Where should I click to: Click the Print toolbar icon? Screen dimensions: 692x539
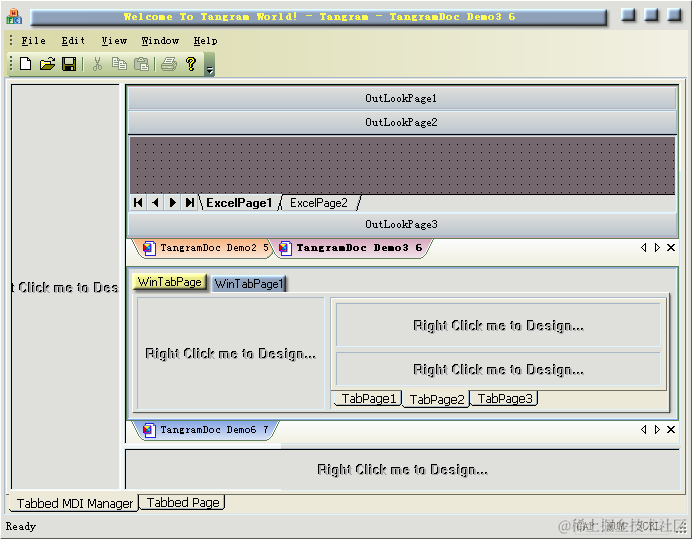pos(169,64)
